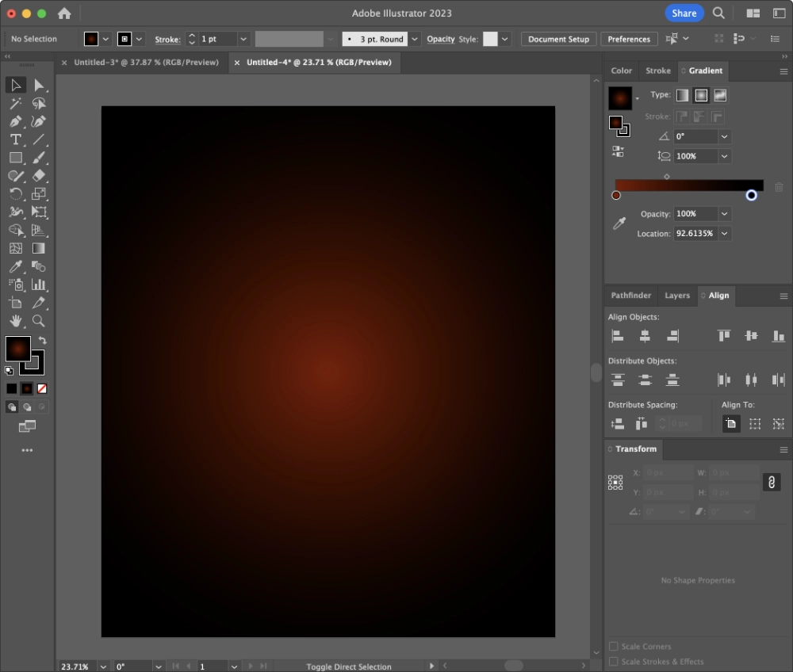
Task: Open the graphic Style dropdown
Action: point(504,39)
